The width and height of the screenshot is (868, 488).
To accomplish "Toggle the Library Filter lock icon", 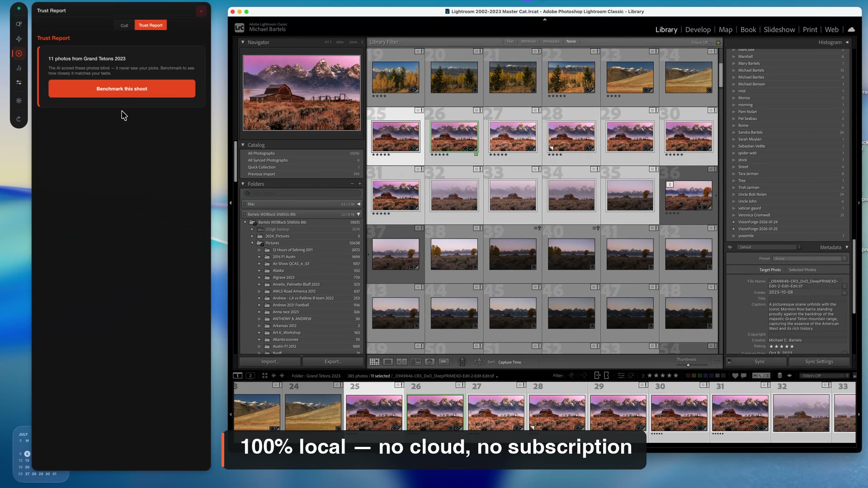I will [718, 42].
